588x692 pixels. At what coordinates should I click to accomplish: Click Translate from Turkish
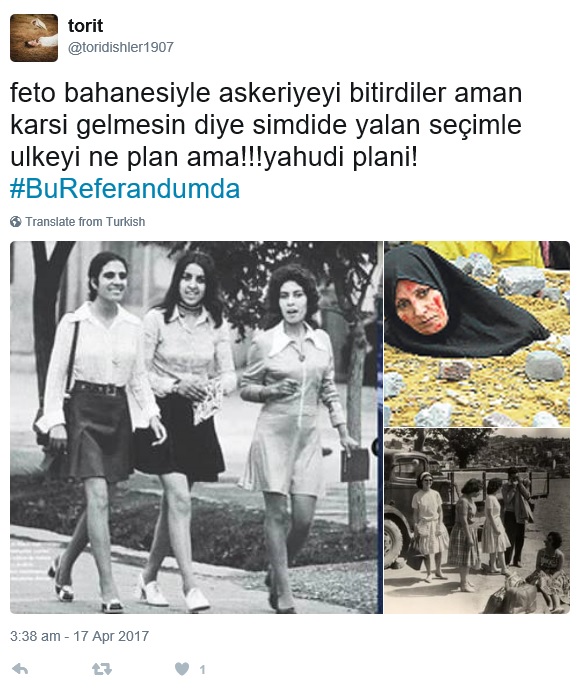(x=85, y=221)
